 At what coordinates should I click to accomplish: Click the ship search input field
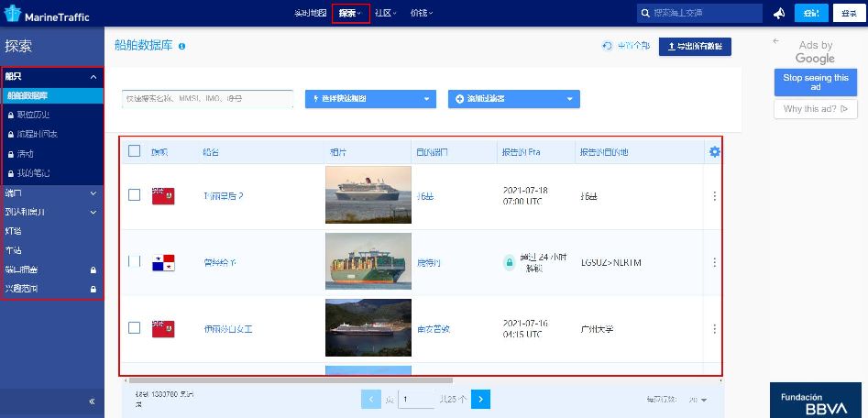coord(207,98)
